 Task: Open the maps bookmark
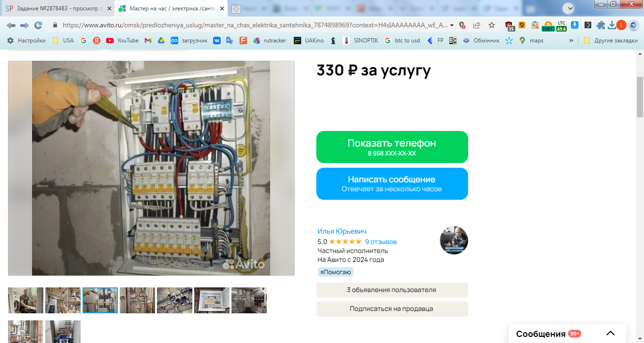coord(531,41)
